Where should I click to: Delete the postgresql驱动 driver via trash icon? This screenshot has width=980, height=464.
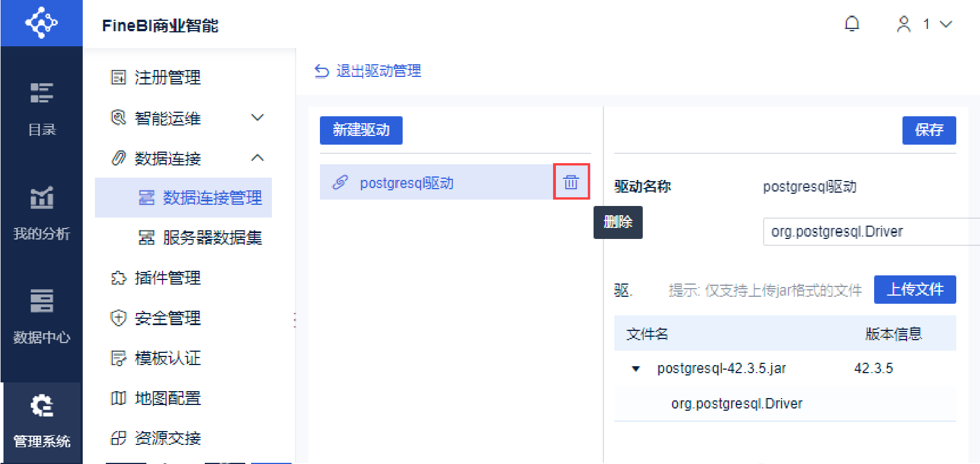(571, 182)
